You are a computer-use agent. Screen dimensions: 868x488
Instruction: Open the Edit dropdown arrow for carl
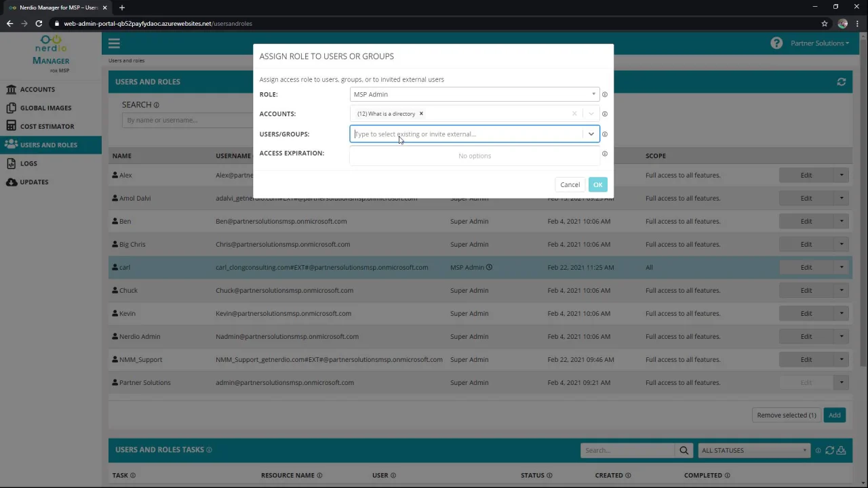coord(842,268)
